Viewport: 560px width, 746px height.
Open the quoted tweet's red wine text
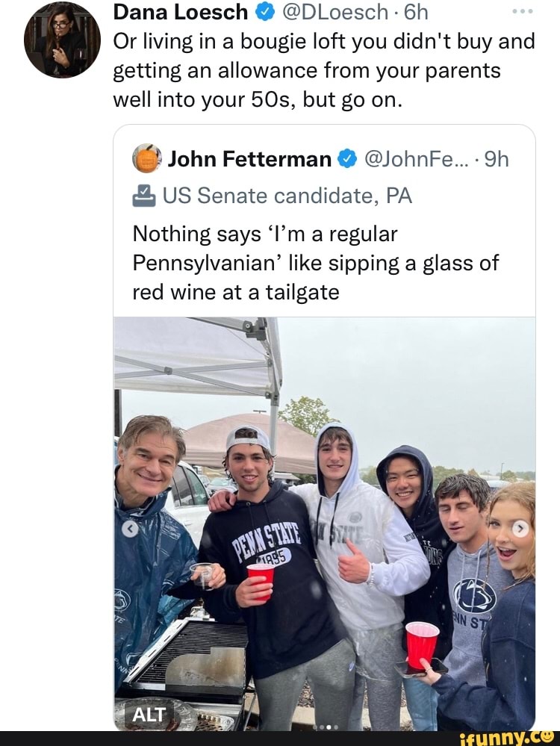tap(315, 263)
